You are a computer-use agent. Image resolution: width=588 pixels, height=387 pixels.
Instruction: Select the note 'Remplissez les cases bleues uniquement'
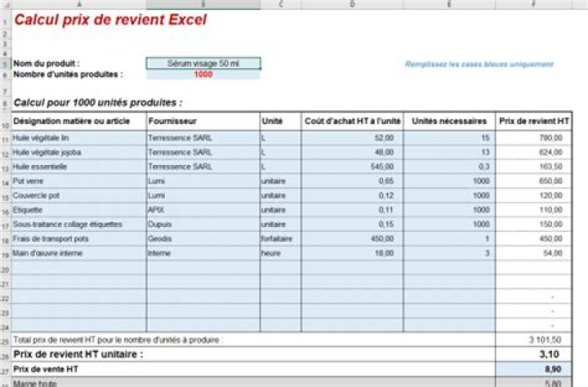coord(479,64)
